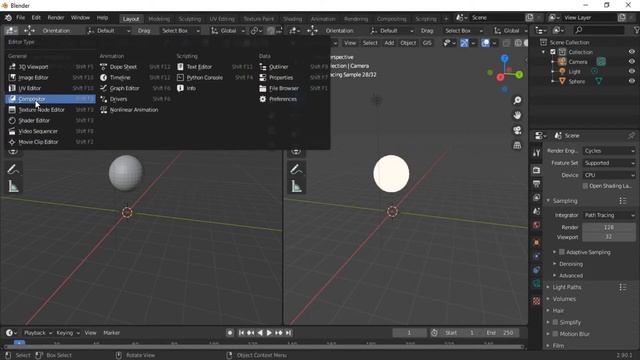640x360 pixels.
Task: Toggle visibility of Collection
Action: (631, 52)
